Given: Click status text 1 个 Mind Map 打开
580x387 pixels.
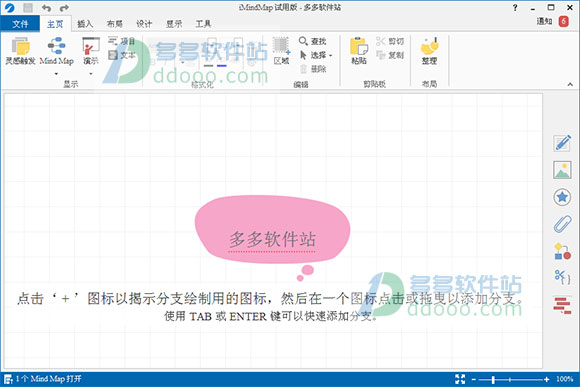Looking at the screenshot, I should coord(48,379).
